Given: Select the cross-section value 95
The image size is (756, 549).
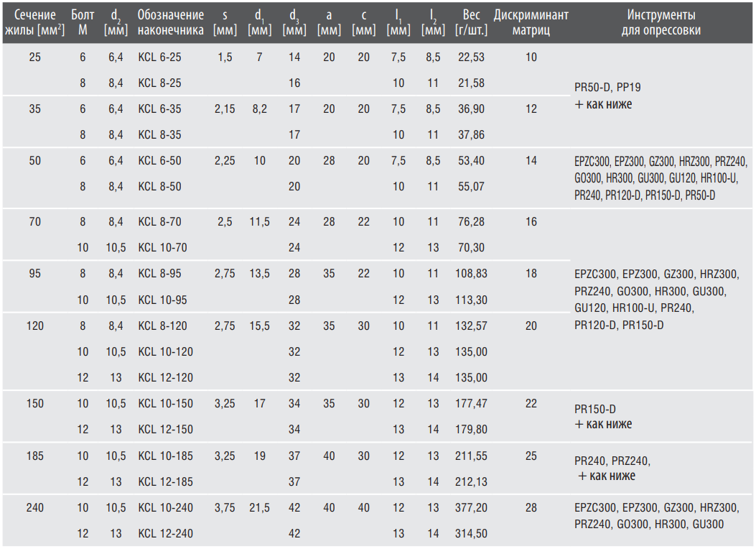Looking at the screenshot, I should pyautogui.click(x=34, y=274).
